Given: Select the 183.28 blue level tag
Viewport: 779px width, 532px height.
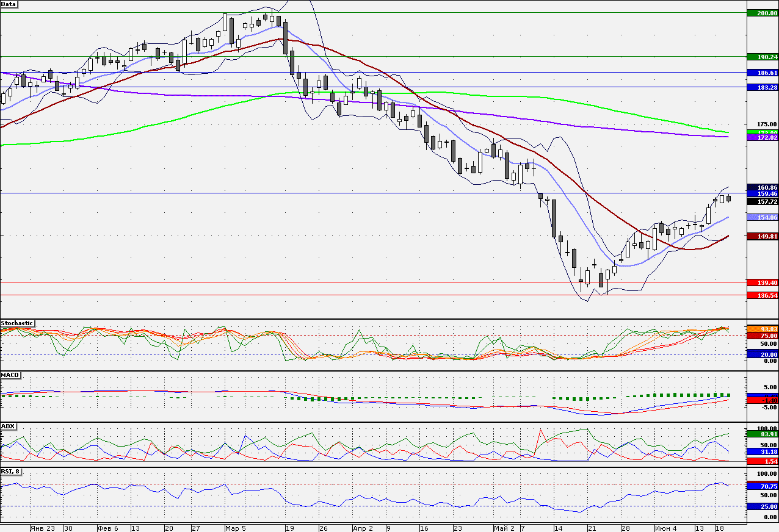Looking at the screenshot, I should tap(763, 87).
